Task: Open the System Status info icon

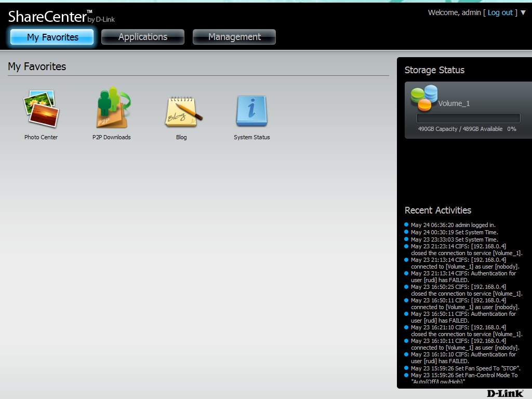Action: (252, 111)
